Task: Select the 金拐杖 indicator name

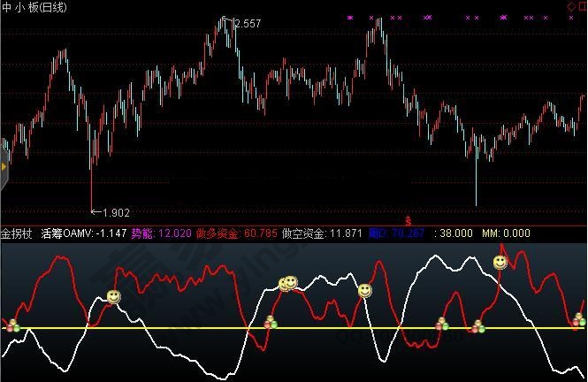Action: [17, 234]
